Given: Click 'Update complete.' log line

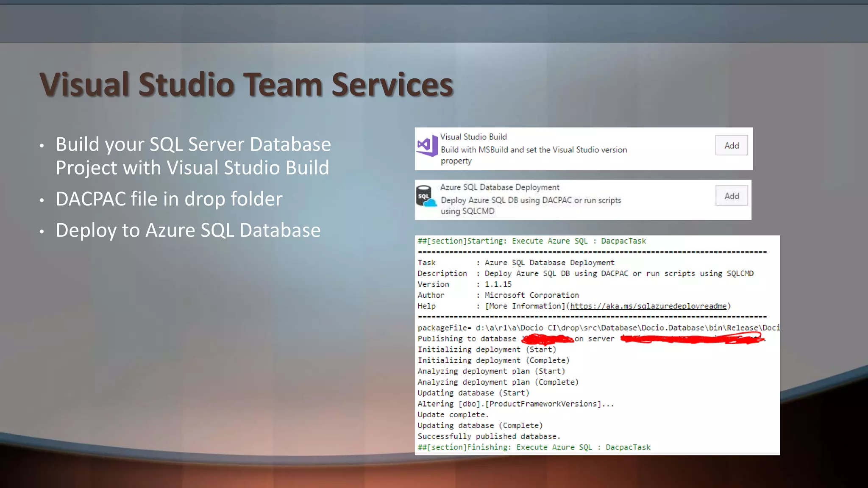Looking at the screenshot, I should [453, 415].
